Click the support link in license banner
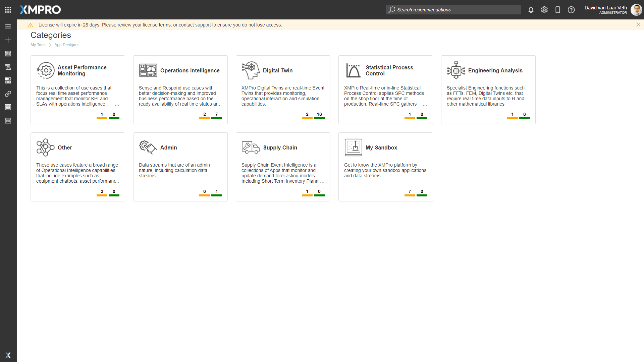644x362 pixels. [x=203, y=25]
